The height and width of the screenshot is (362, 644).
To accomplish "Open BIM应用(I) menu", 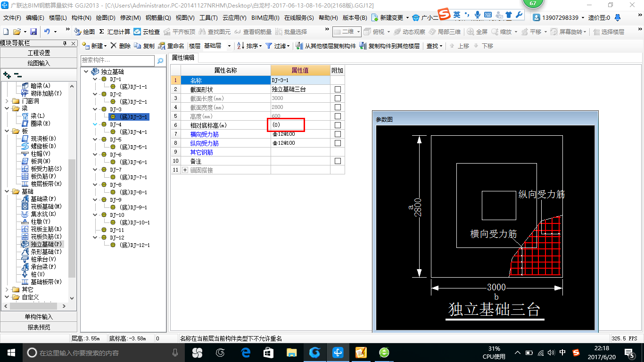I will 265,18.
